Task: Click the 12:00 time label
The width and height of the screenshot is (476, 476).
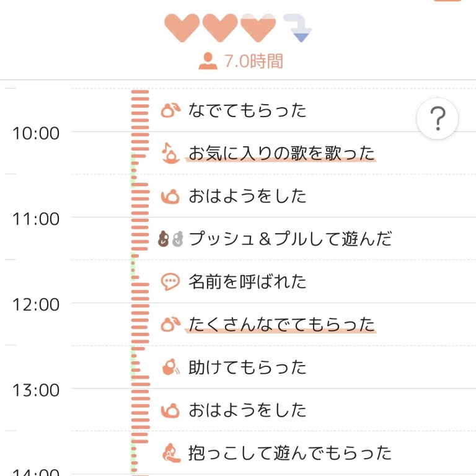Action: 35,304
